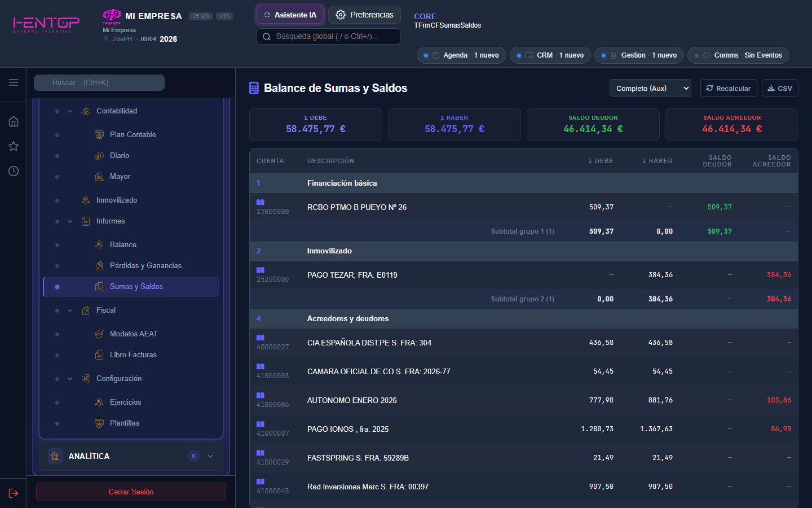Open the Asistente IA button
Image resolution: width=812 pixels, height=508 pixels.
click(x=290, y=15)
